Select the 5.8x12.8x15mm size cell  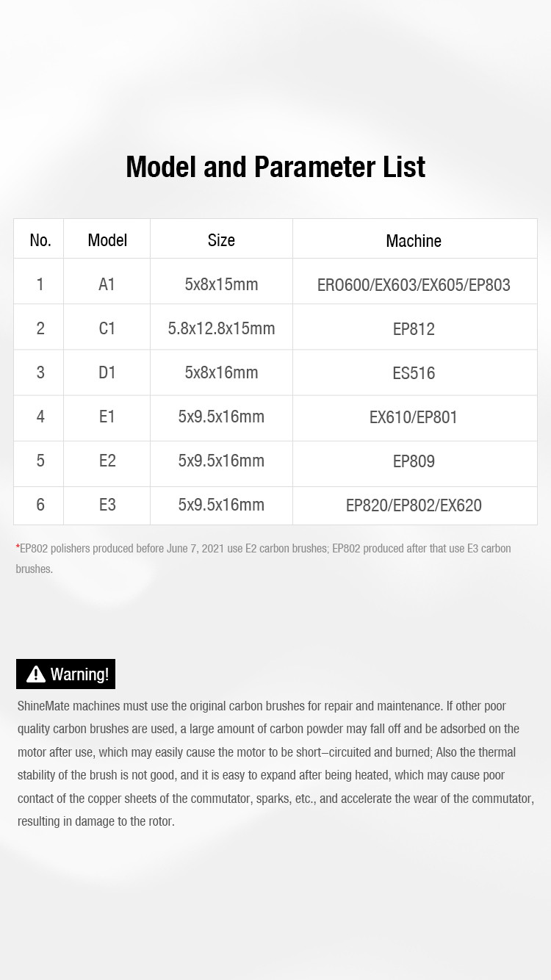tap(221, 328)
